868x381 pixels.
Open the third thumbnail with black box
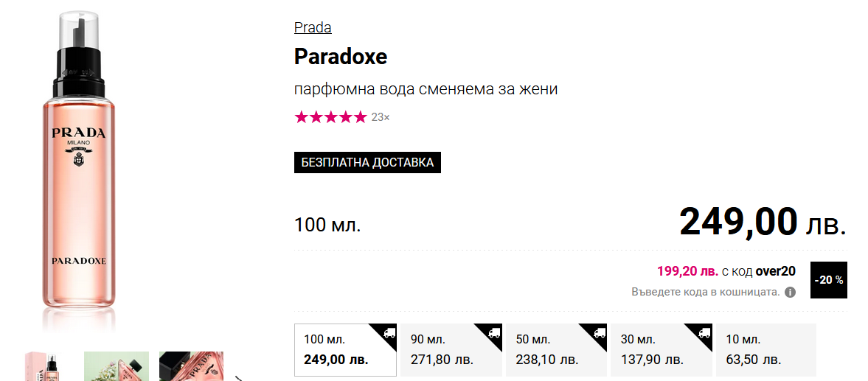coord(191,366)
